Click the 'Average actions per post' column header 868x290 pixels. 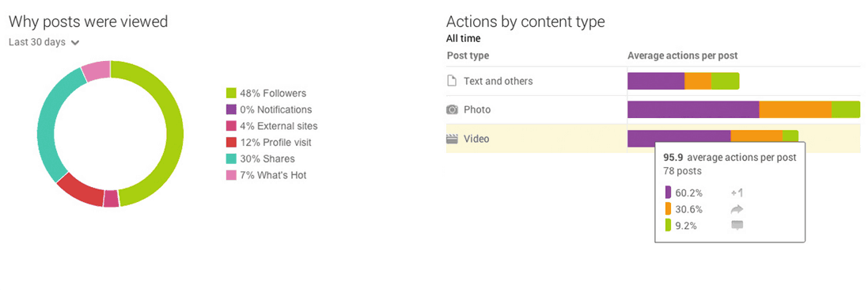click(x=683, y=56)
